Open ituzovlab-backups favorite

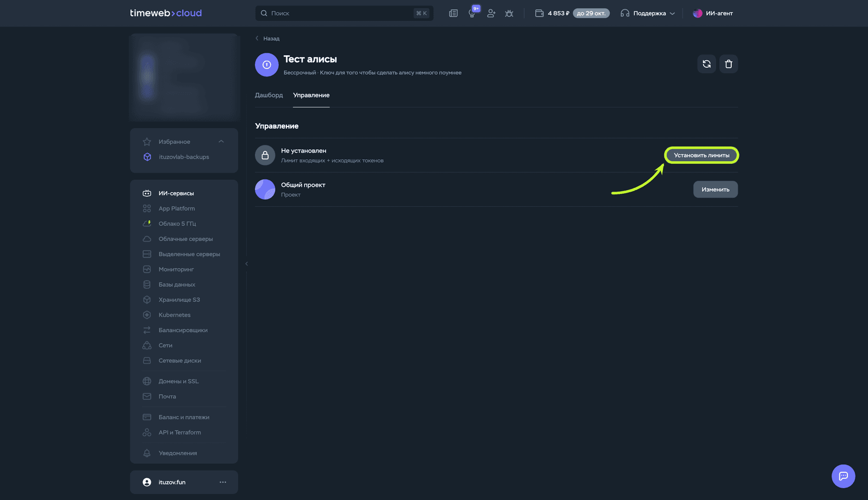tap(183, 157)
